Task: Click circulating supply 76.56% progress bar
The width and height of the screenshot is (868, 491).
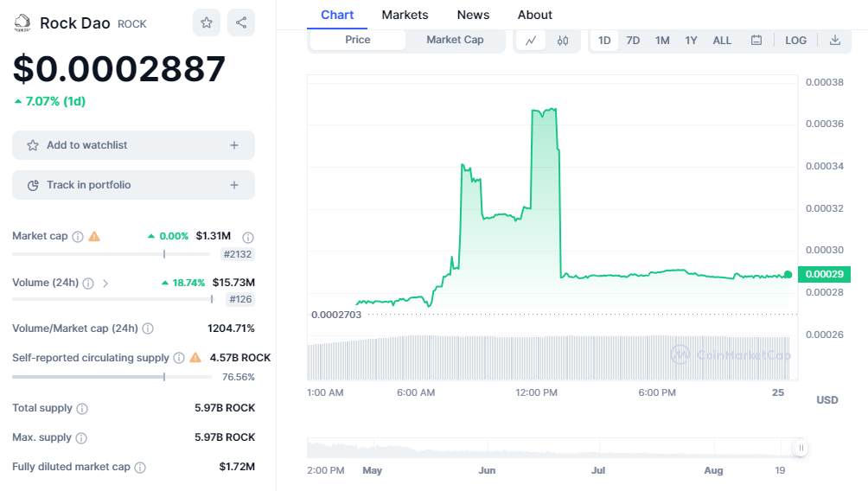Action: click(x=112, y=377)
